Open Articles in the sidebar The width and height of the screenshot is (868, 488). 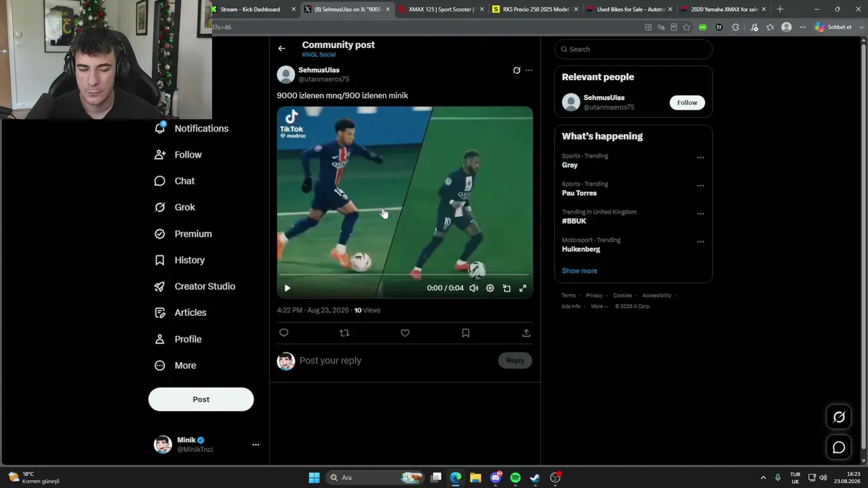(181, 312)
